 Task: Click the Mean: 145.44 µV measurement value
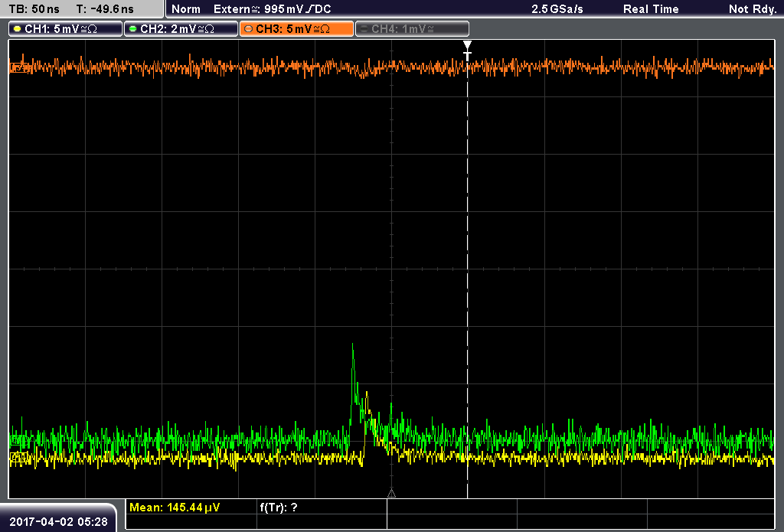point(175,508)
